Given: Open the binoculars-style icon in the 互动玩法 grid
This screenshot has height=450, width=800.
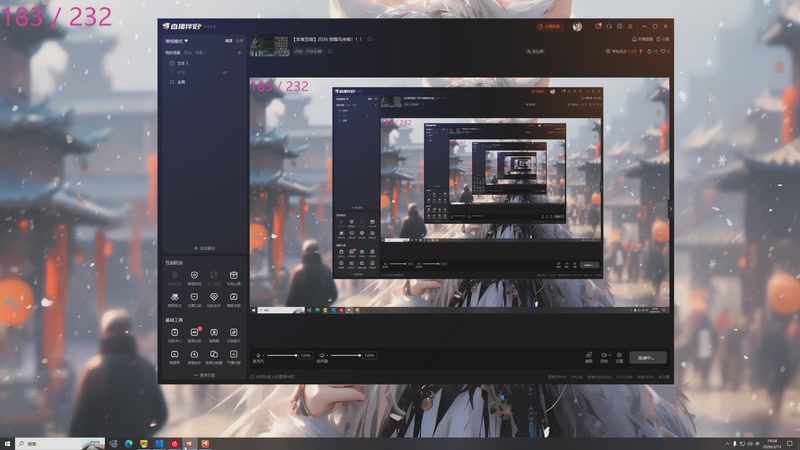Looking at the screenshot, I should point(174,297).
